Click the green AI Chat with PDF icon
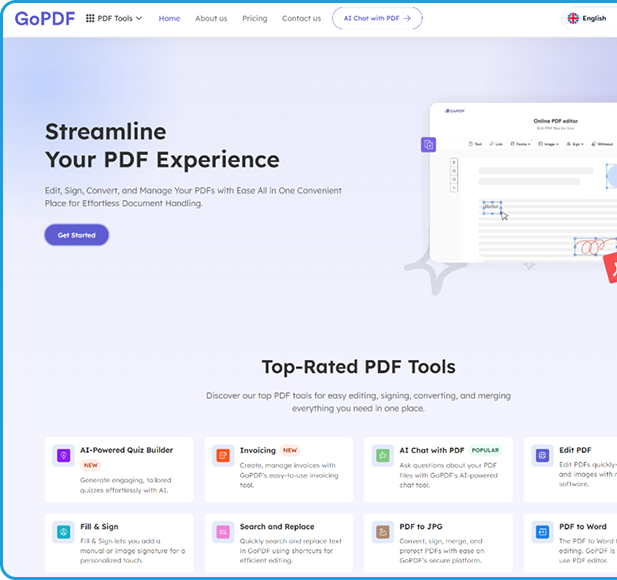Screen dimensions: 617x580 click(x=382, y=456)
